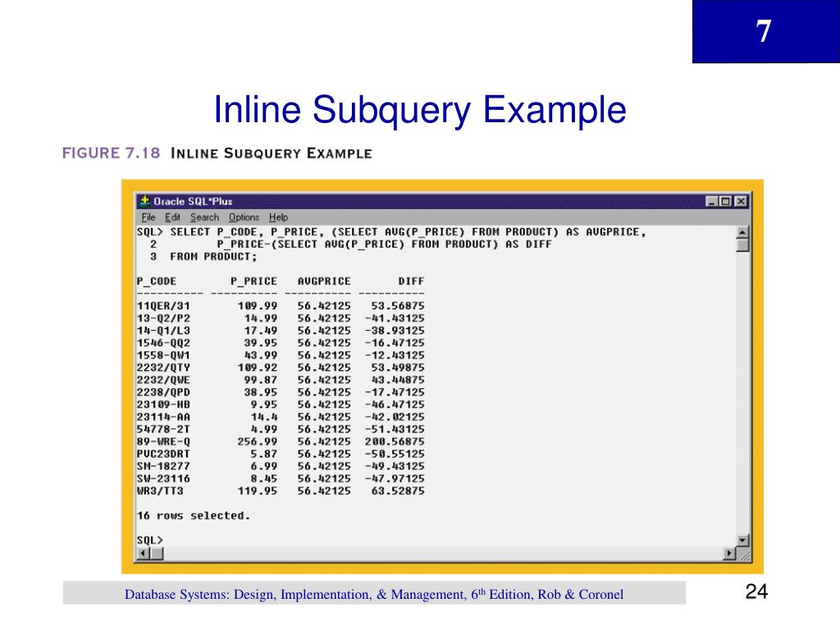The height and width of the screenshot is (630, 840).
Task: Click the Database Systems footer text
Action: [x=374, y=594]
